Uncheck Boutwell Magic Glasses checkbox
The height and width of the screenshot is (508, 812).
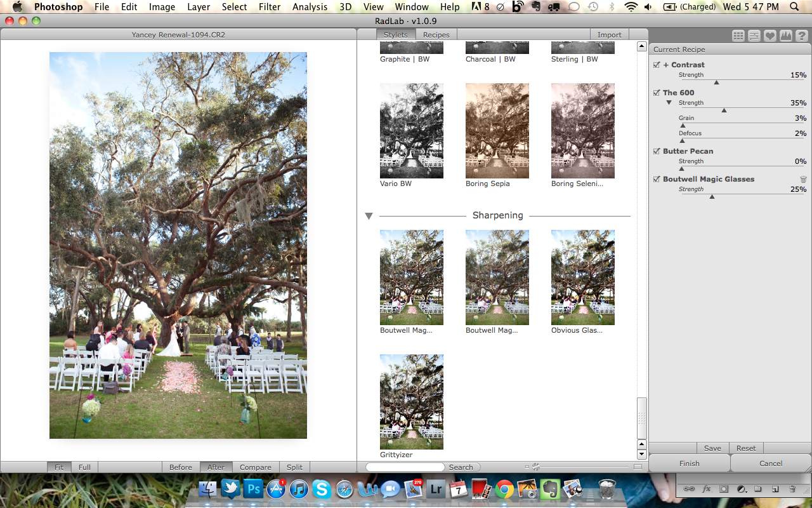(657, 179)
